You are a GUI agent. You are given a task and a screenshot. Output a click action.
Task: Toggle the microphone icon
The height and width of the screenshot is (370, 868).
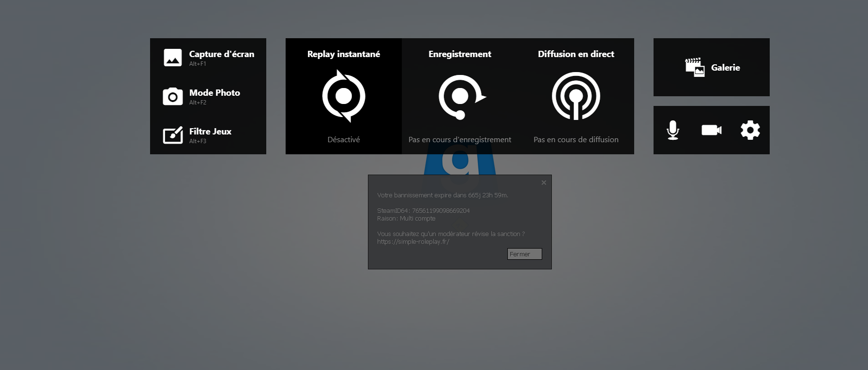coord(673,130)
